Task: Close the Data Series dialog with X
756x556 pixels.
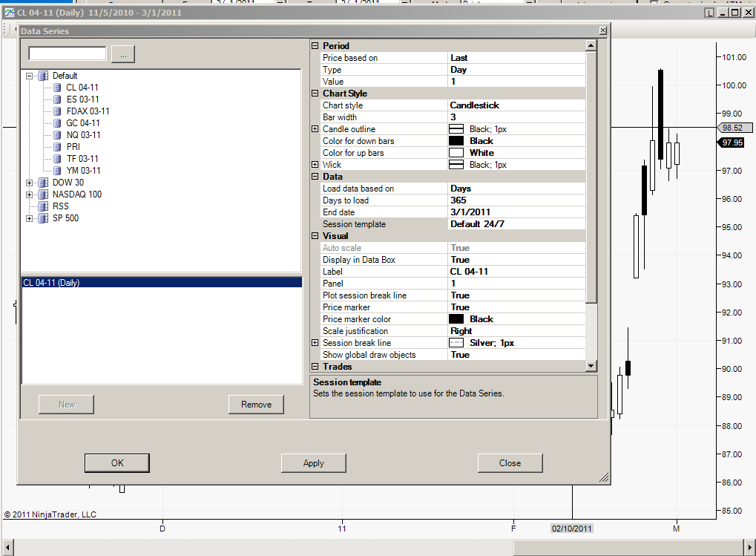Action: tap(602, 31)
